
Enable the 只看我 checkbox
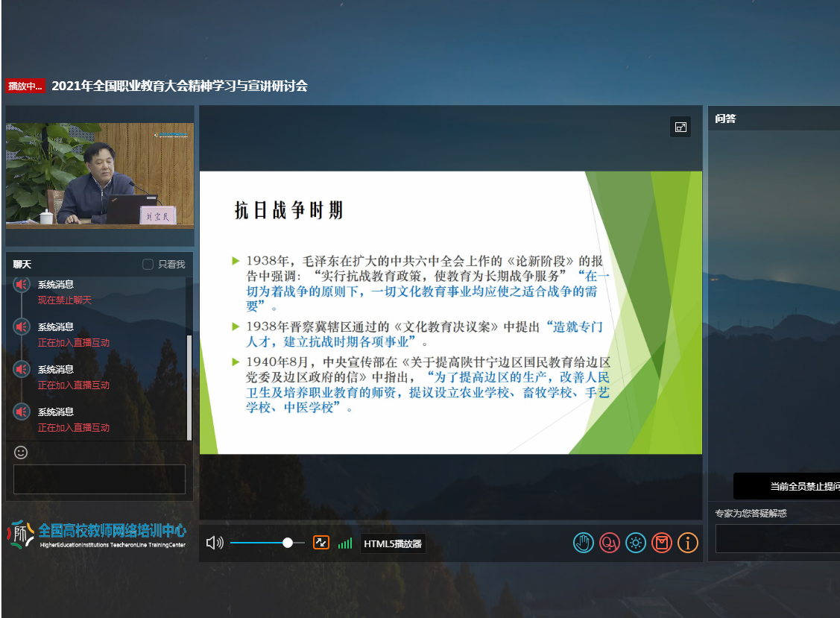[x=148, y=264]
